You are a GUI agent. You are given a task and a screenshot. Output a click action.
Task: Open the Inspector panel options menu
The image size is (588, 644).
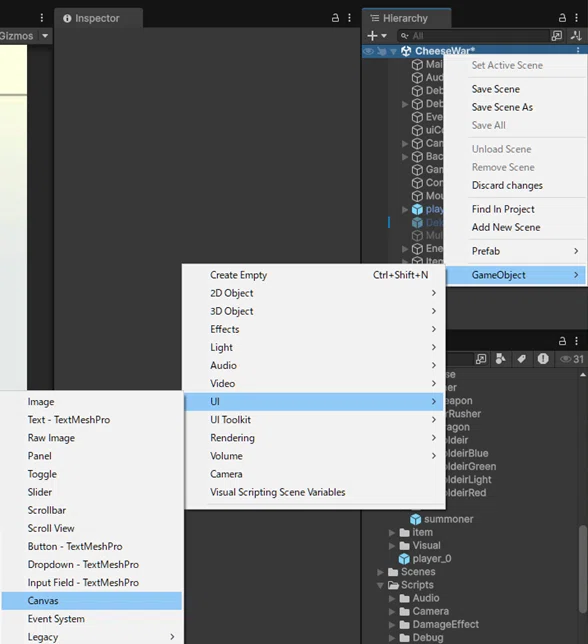349,18
